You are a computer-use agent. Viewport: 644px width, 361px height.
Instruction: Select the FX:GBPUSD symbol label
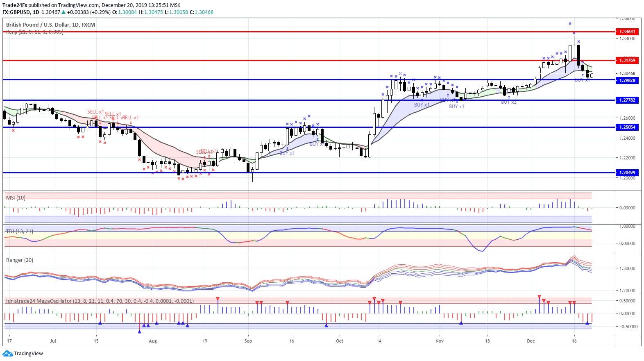(x=16, y=12)
